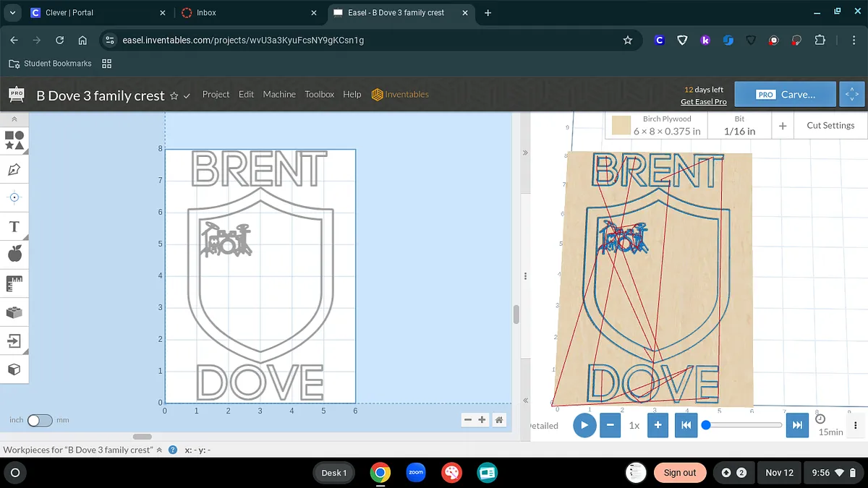Open the Project menu

pos(216,95)
